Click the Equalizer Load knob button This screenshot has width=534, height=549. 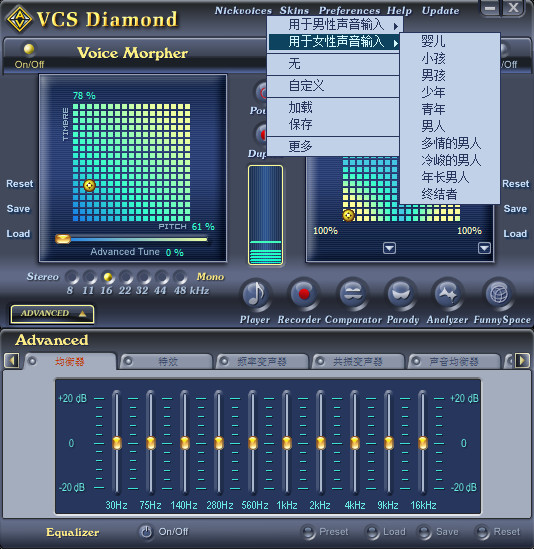pos(372,532)
